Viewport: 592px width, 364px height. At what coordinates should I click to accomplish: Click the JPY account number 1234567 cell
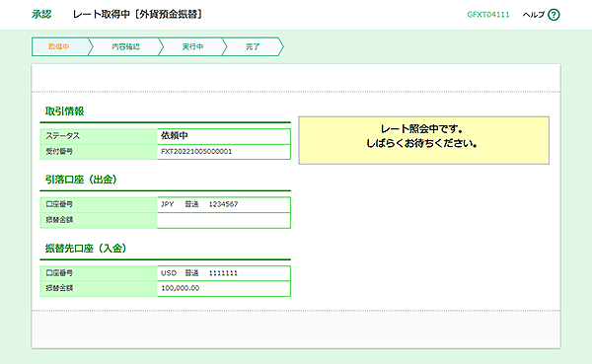pos(224,204)
